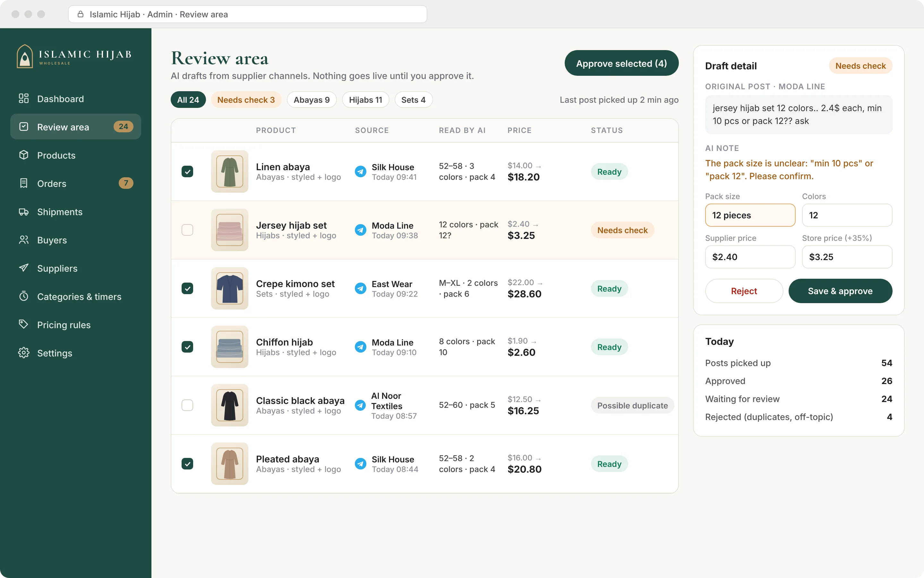Reject the draft
Viewport: 924px width, 578px height.
tap(744, 291)
